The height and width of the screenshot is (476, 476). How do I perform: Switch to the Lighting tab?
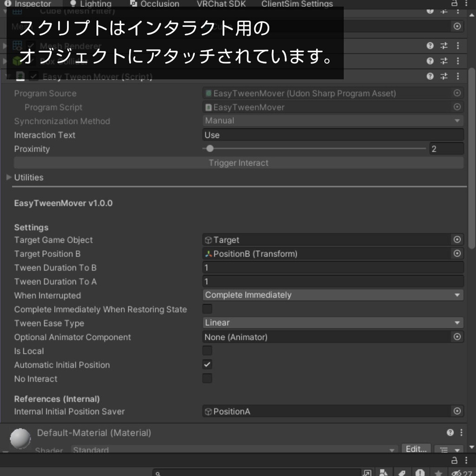[x=91, y=4]
